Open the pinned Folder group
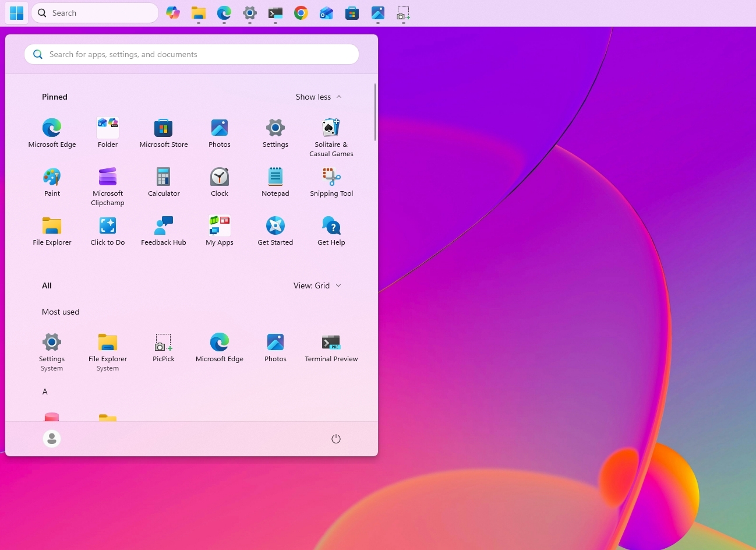This screenshot has width=756, height=550. coord(108,133)
